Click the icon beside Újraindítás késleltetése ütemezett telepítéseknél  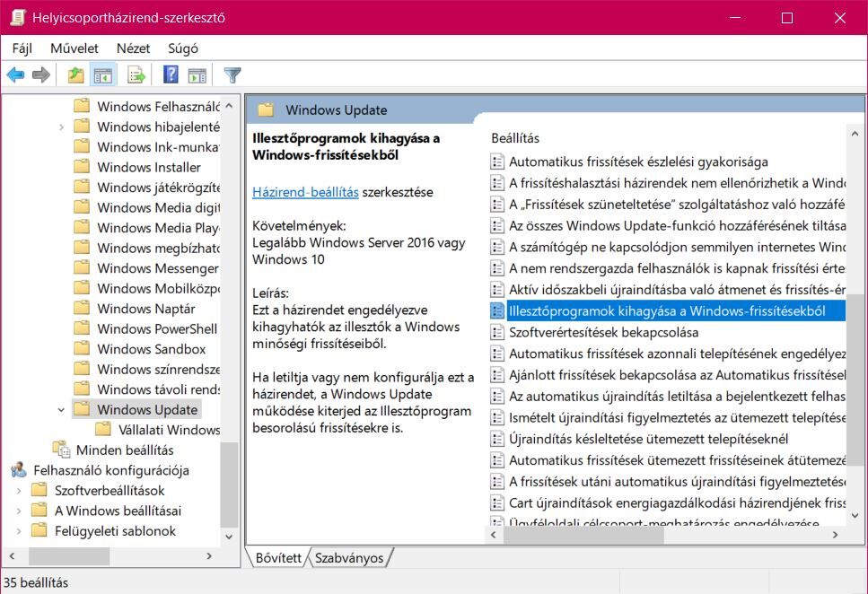(497, 439)
